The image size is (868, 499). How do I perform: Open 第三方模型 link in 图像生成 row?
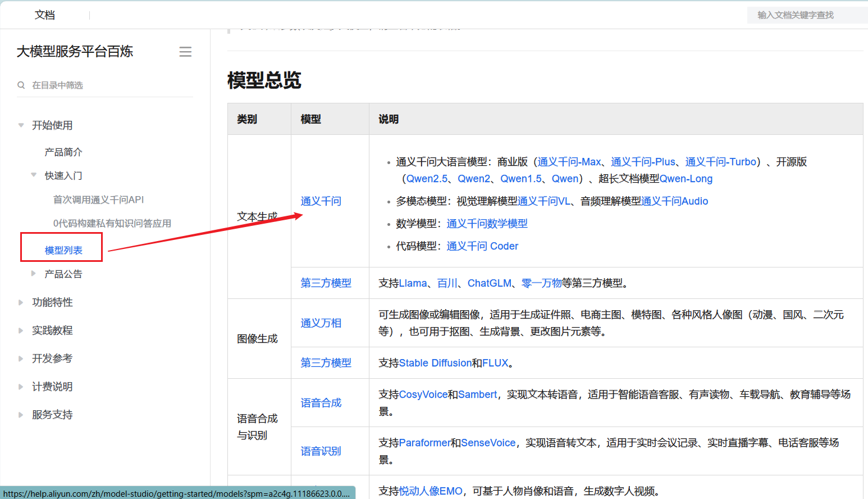click(326, 363)
